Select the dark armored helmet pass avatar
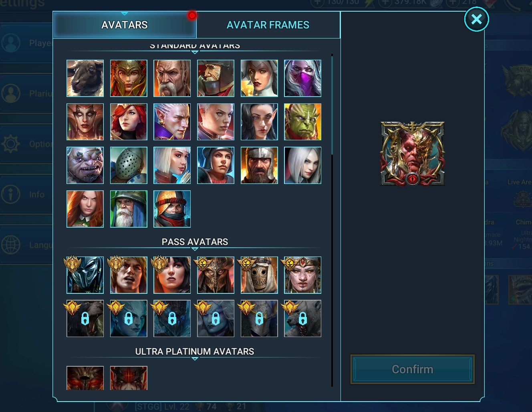This screenshot has width=532, height=412. point(85,275)
